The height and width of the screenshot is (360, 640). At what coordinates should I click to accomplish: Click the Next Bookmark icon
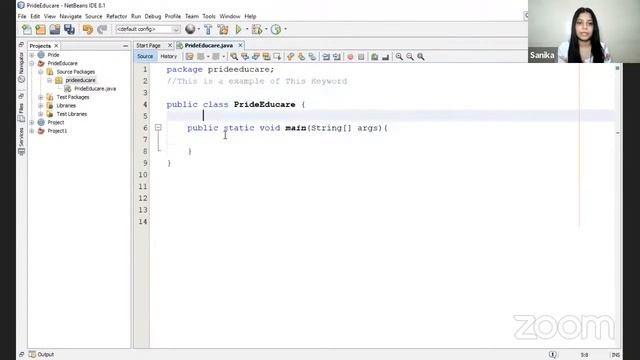tap(301, 57)
